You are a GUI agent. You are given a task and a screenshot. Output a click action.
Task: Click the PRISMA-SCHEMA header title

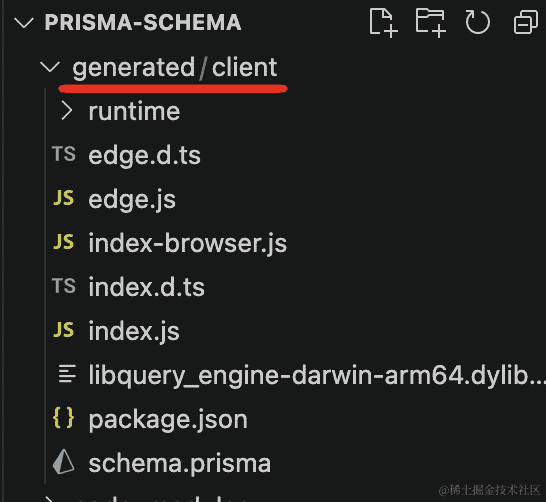pos(143,23)
